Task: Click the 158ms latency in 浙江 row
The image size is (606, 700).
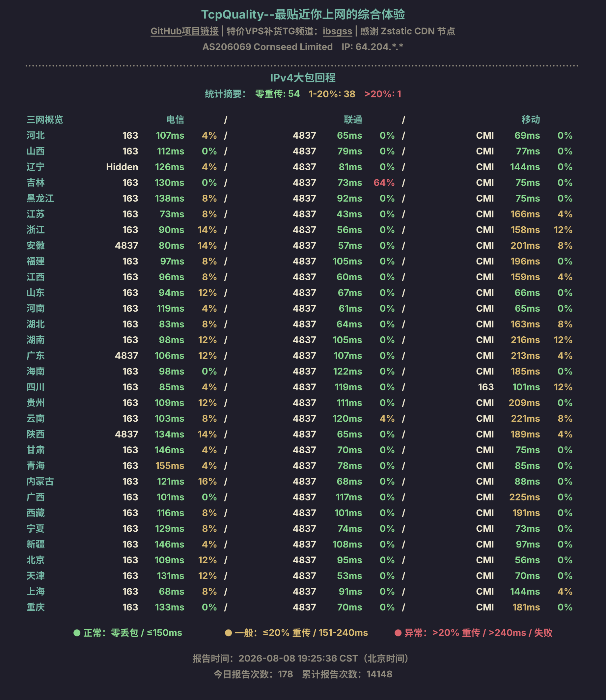Action: point(525,230)
